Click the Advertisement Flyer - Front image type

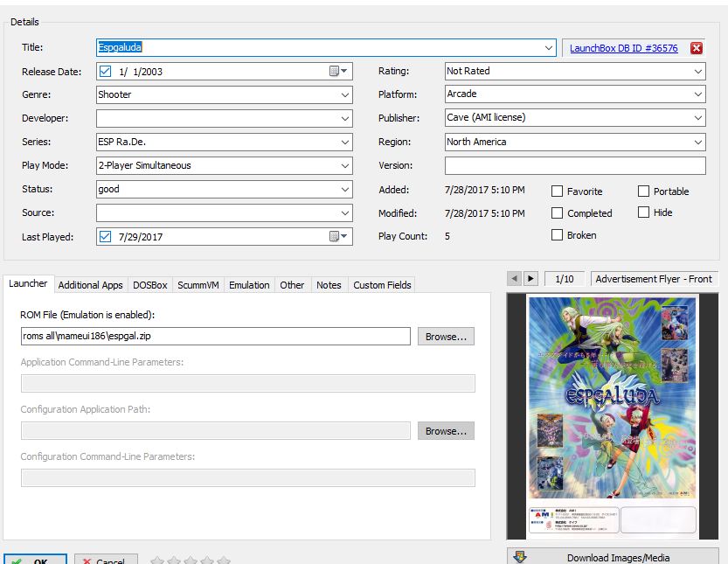pyautogui.click(x=653, y=279)
